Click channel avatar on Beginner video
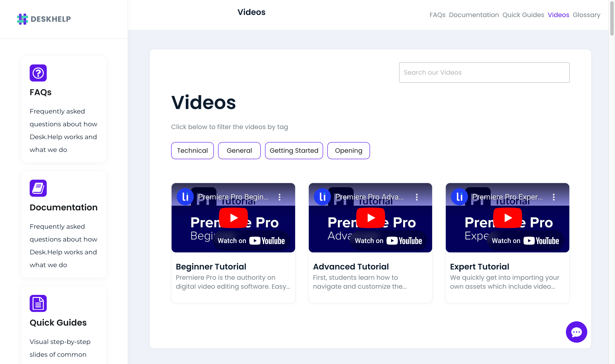This screenshot has height=364, width=615. (x=185, y=197)
